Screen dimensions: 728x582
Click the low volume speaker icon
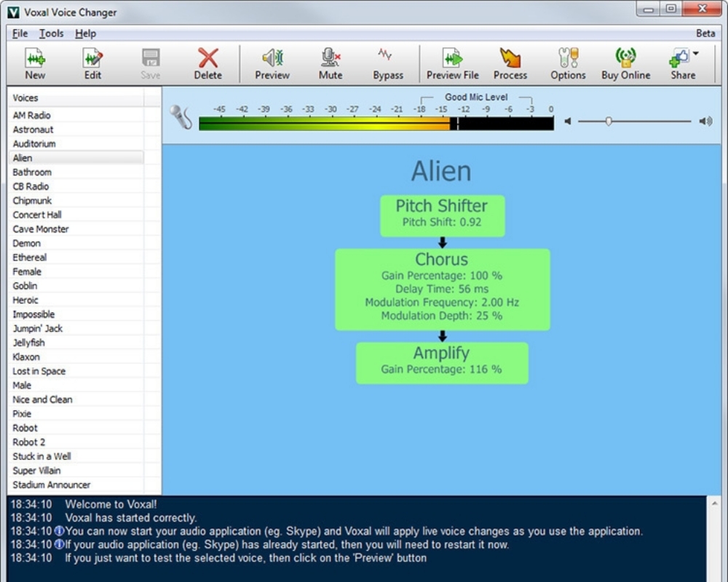[567, 121]
